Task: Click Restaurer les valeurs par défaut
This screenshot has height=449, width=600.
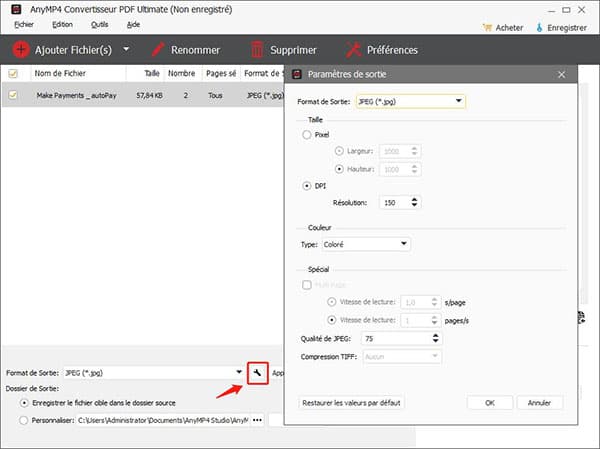Action: (351, 402)
